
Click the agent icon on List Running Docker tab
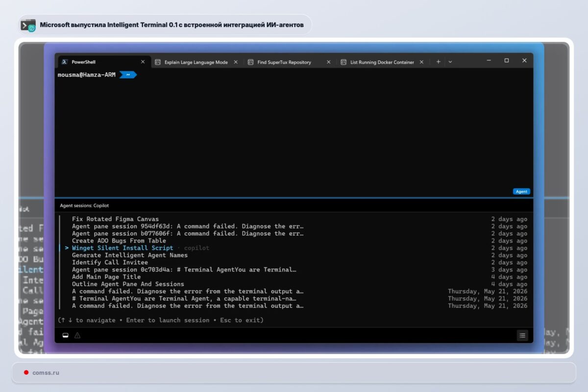tap(343, 62)
